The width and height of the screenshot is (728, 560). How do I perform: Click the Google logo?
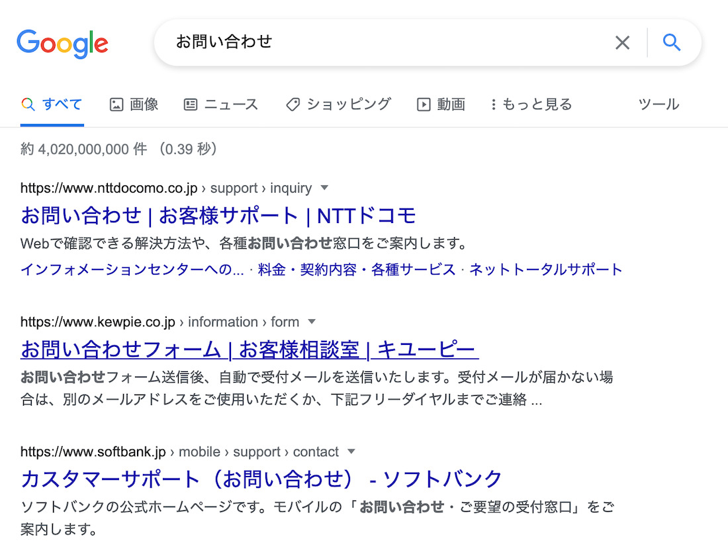[62, 44]
